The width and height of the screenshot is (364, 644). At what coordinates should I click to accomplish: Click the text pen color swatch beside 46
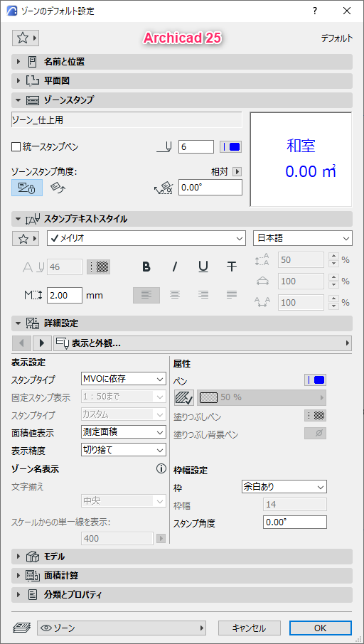tap(98, 267)
